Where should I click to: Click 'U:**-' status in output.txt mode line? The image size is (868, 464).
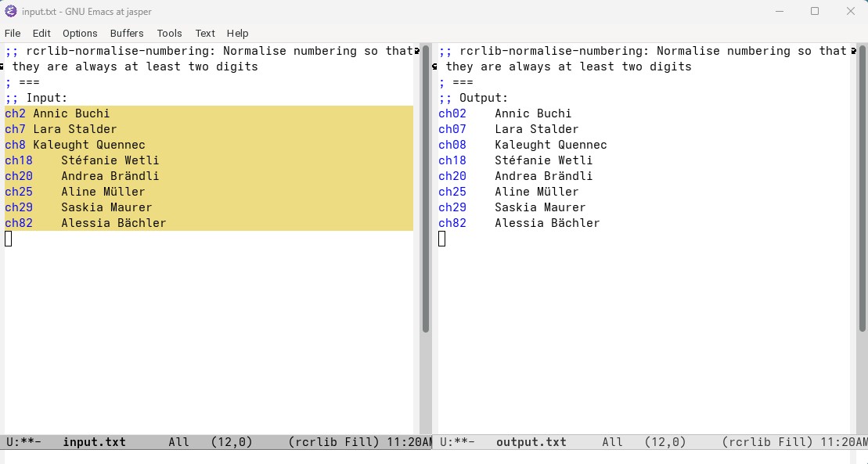(x=457, y=442)
